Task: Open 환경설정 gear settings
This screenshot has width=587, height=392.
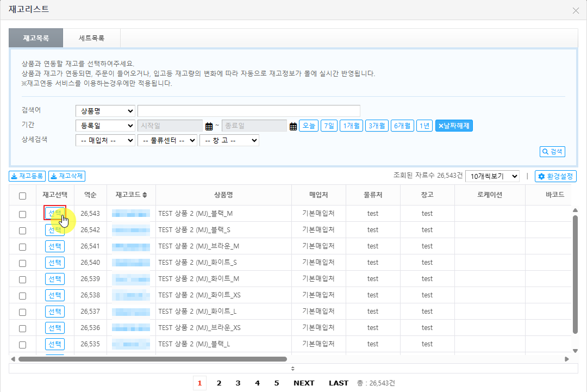Action: pos(555,176)
